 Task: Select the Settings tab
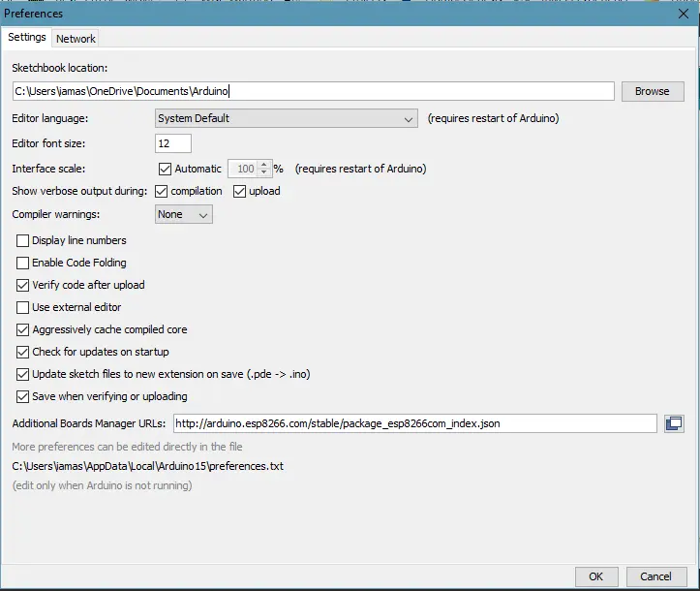[x=27, y=37]
